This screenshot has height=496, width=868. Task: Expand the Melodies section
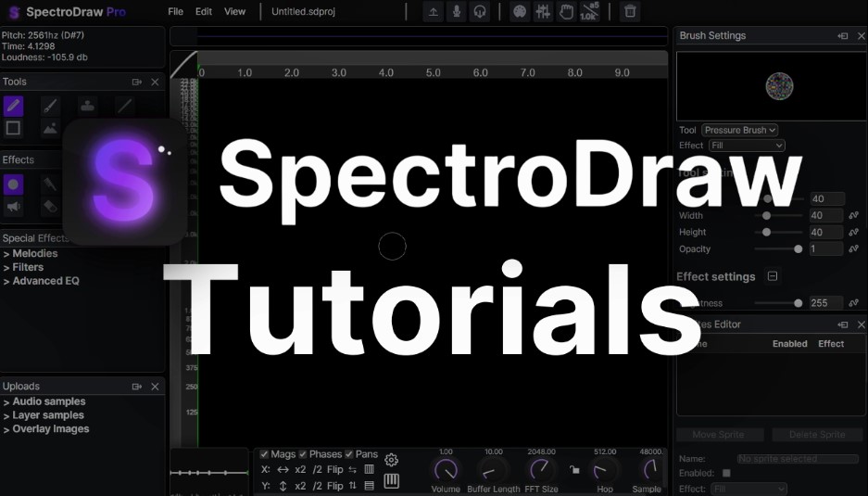[x=31, y=254]
